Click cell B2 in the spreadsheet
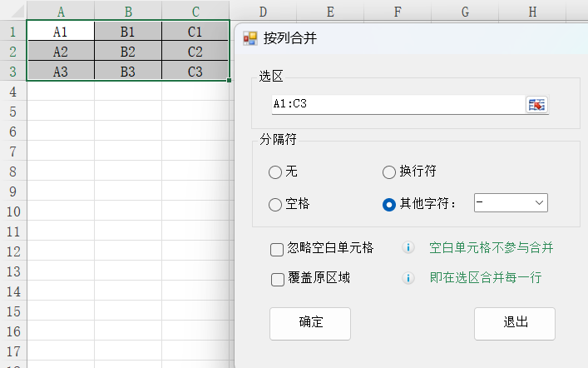The width and height of the screenshot is (588, 368). point(128,52)
